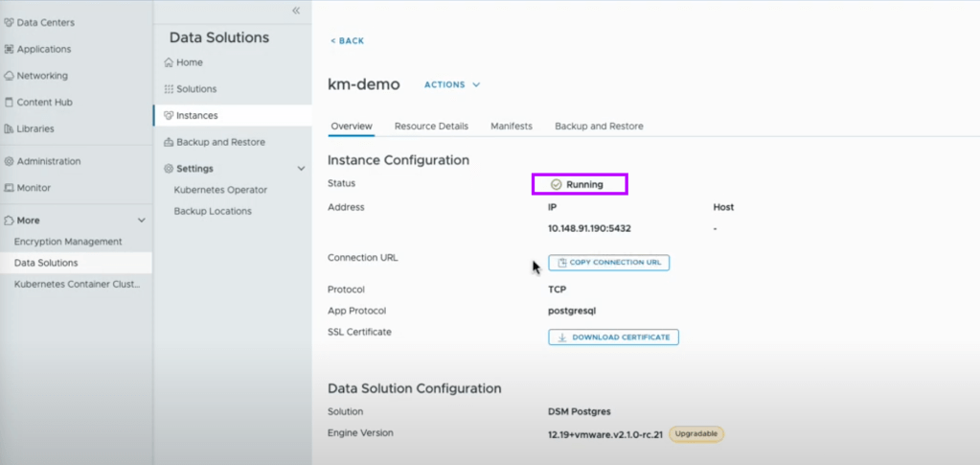Go back using the Back link
Viewport: 980px width, 465px height.
pos(347,41)
